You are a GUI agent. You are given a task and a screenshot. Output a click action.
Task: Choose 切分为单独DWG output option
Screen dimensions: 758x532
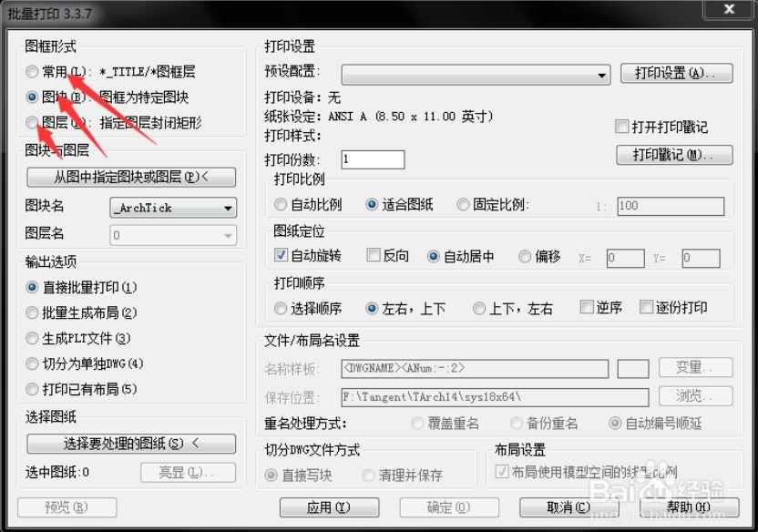32,363
